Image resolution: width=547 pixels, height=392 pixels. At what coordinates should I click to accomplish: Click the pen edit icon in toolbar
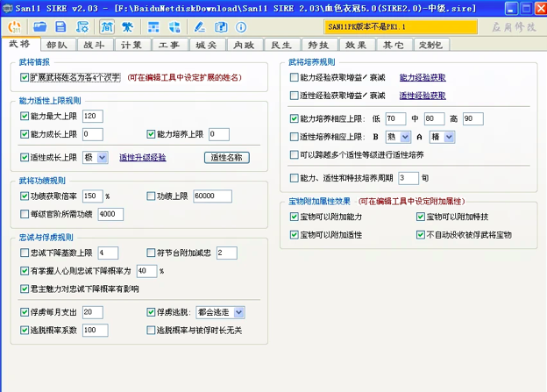(199, 26)
